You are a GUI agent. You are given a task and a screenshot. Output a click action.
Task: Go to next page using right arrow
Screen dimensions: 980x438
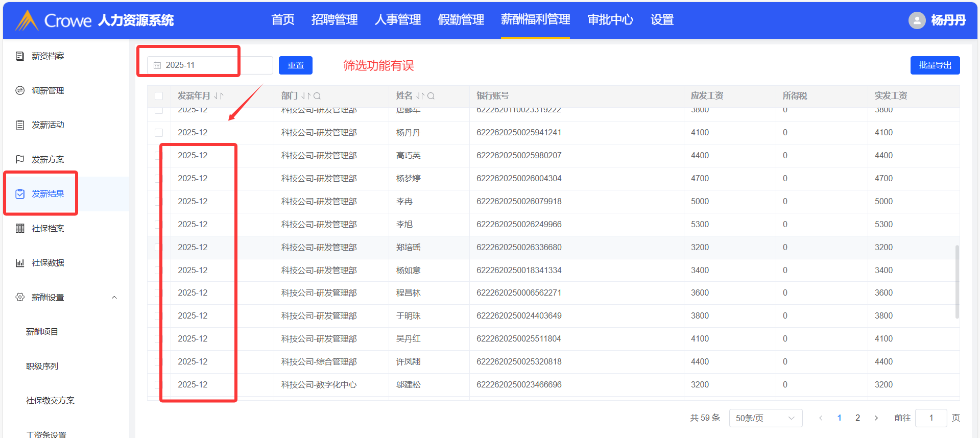click(x=876, y=418)
